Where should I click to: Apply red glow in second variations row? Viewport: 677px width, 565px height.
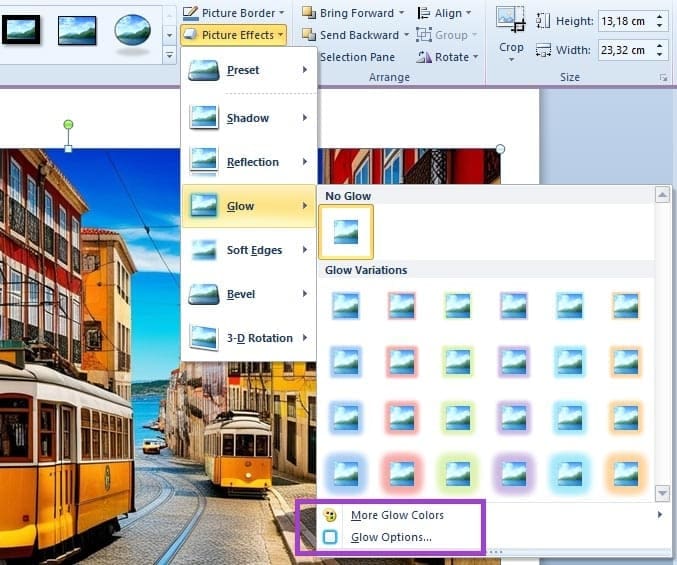pyautogui.click(x=402, y=362)
